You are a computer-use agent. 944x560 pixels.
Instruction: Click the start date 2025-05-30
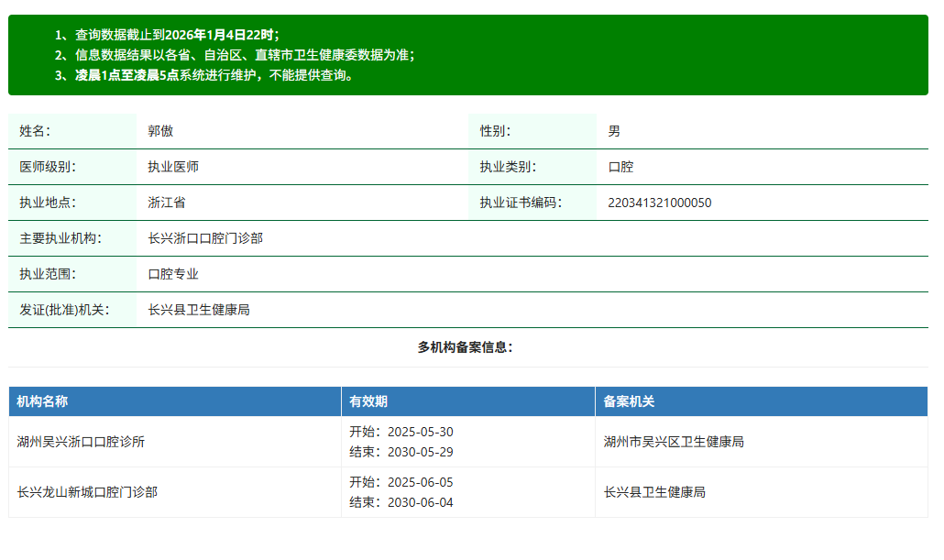coord(420,432)
